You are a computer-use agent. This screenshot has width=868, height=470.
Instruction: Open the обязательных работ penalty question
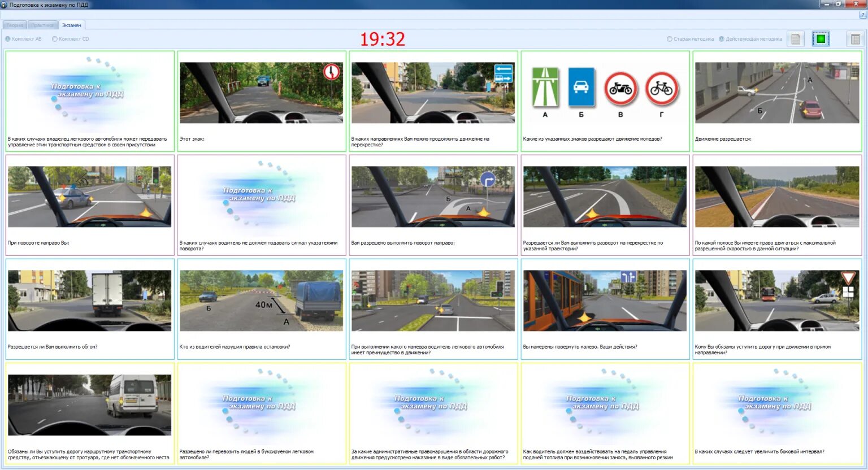[433, 414]
